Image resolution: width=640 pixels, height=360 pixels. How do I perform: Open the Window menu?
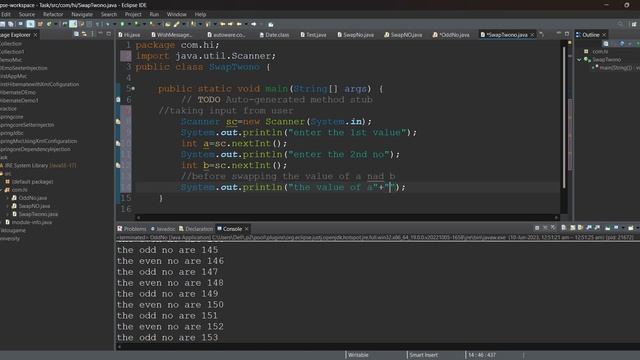176,14
